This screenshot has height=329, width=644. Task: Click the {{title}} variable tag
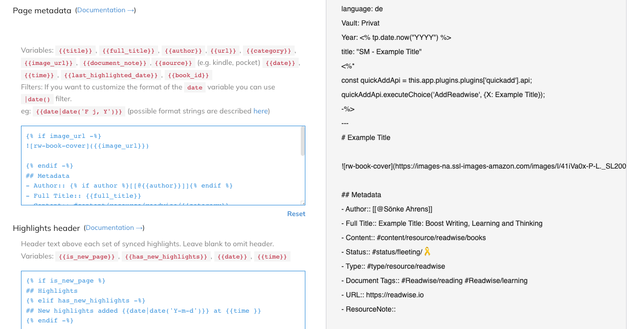(76, 51)
